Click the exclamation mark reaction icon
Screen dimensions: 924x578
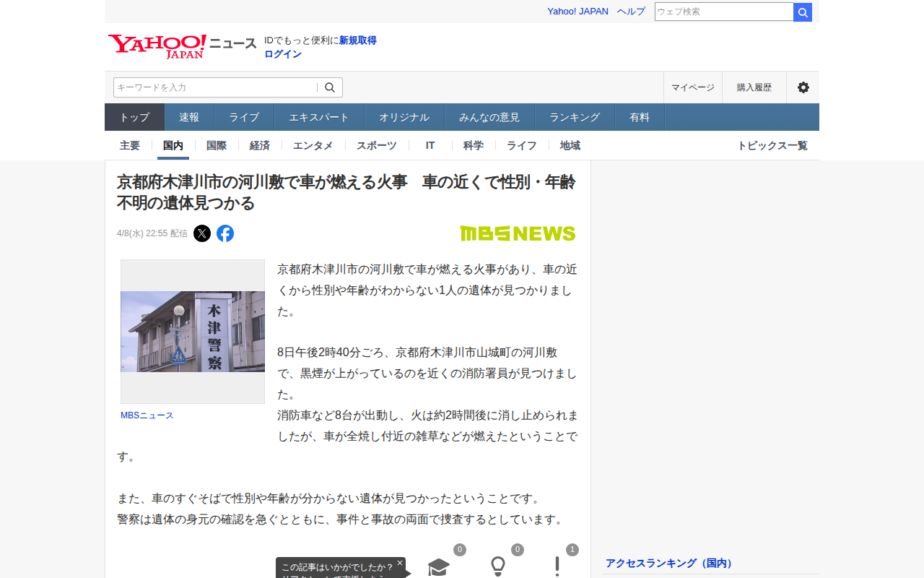[x=557, y=567]
